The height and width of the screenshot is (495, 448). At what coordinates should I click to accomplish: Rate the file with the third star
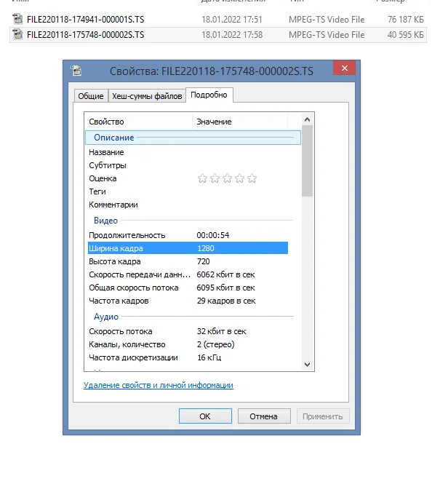click(227, 178)
